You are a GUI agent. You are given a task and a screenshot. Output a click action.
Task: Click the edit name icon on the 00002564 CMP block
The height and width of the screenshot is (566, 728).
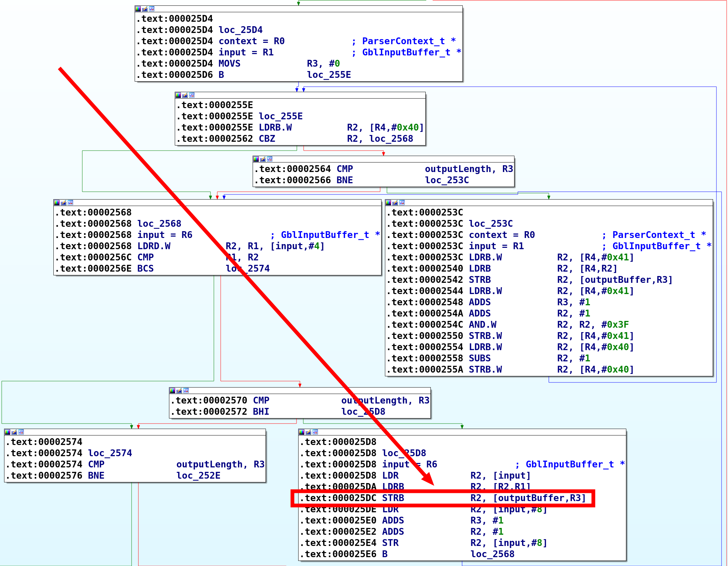click(263, 159)
